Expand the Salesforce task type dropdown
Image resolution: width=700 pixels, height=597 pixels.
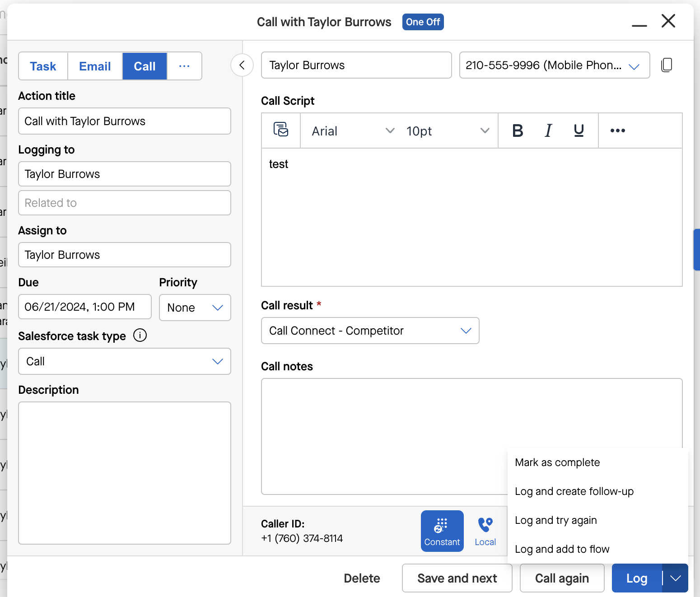point(125,361)
